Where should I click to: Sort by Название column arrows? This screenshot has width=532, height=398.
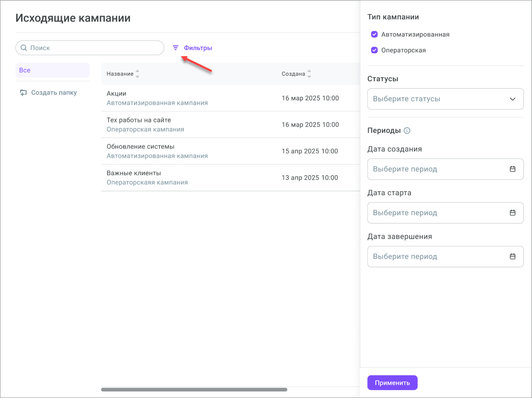coord(138,74)
